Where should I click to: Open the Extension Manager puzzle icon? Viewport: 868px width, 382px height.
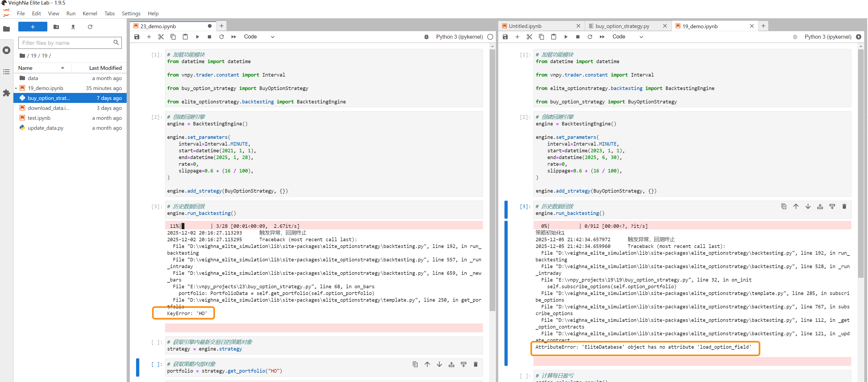click(x=6, y=93)
